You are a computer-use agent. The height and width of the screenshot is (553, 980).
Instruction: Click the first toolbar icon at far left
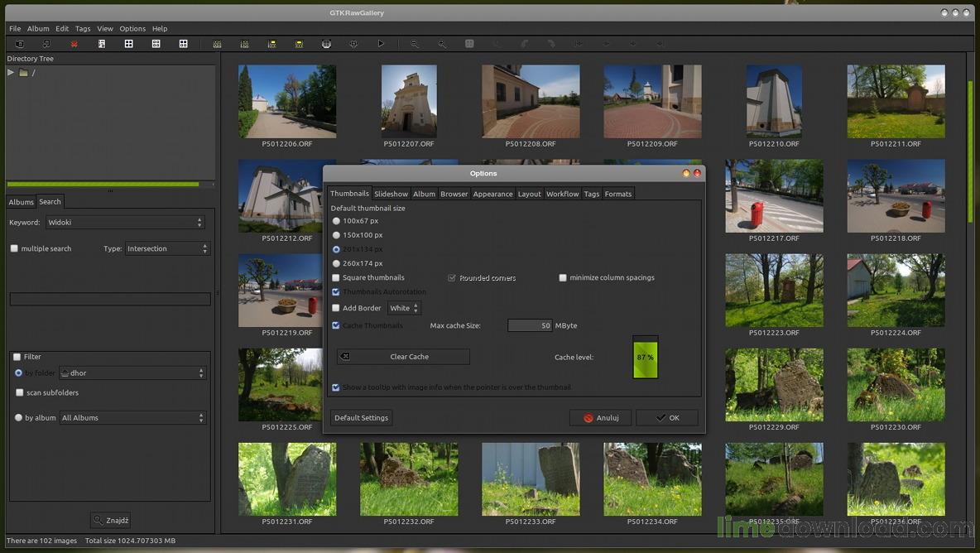20,44
